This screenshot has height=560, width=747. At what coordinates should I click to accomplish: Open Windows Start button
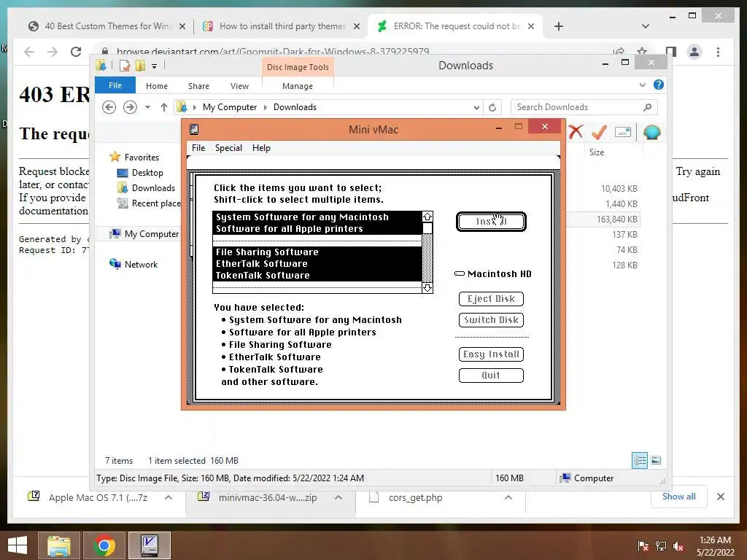(18, 545)
